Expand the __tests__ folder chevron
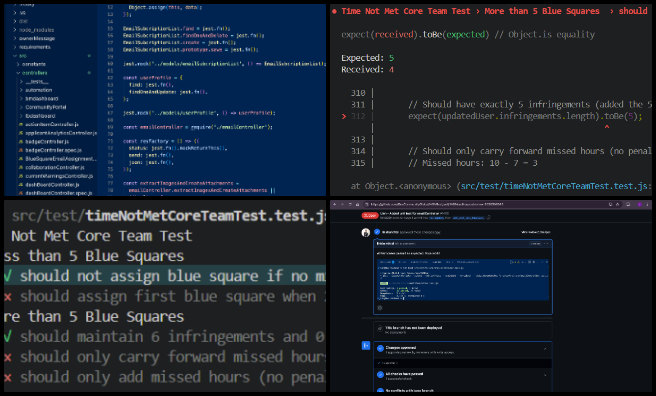The height and width of the screenshot is (396, 656). point(22,82)
